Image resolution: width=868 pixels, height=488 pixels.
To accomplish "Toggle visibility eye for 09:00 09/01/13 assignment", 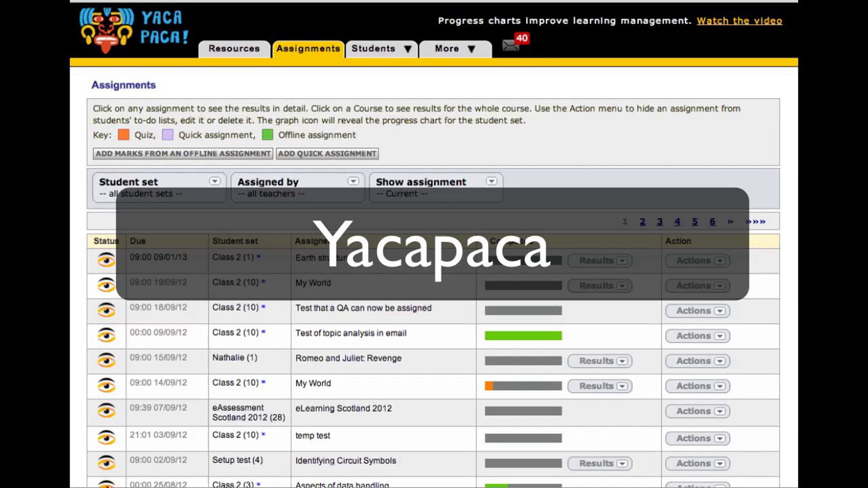I will (x=106, y=260).
